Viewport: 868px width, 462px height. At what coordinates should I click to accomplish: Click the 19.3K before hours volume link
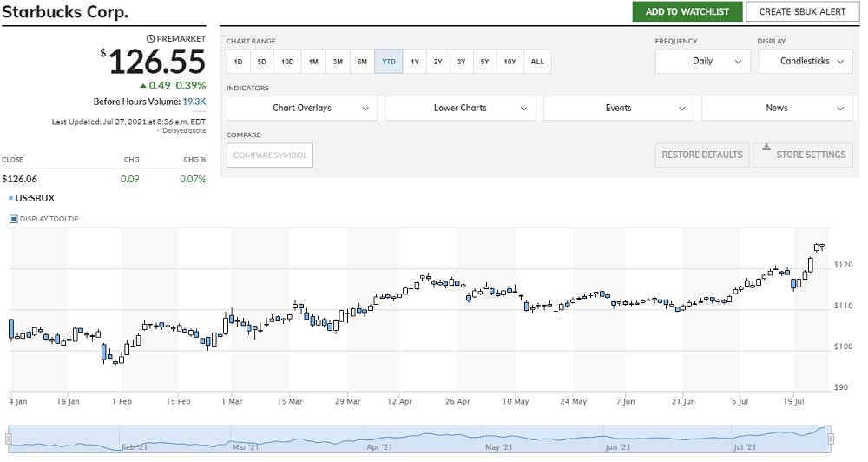tap(194, 102)
